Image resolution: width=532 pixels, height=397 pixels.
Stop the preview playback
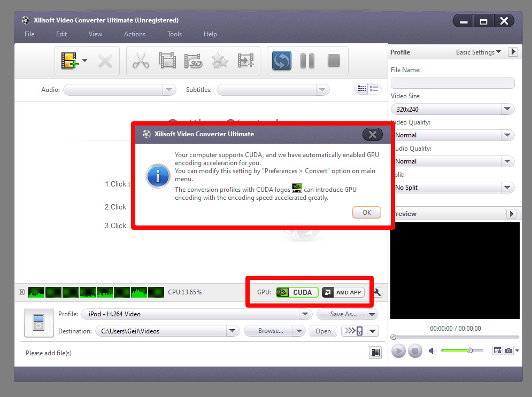pyautogui.click(x=415, y=351)
